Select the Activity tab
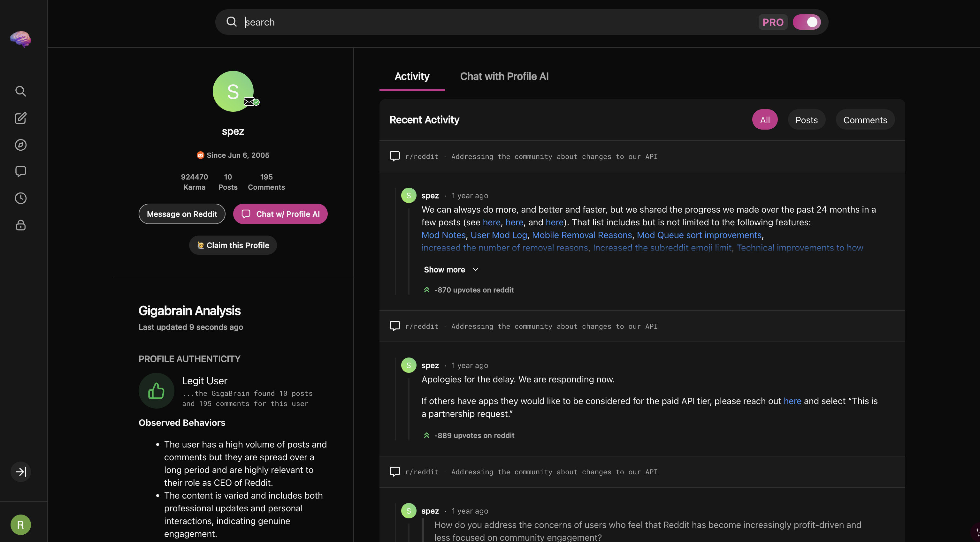The width and height of the screenshot is (980, 542). [412, 76]
